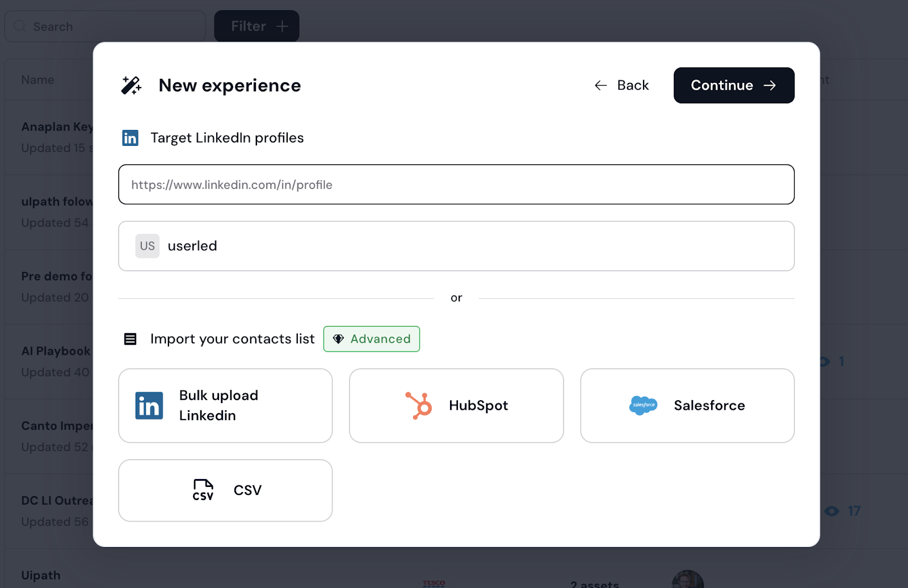Click the plus icon on the Filter button
Viewport: 908px width, 588px height.
click(282, 26)
